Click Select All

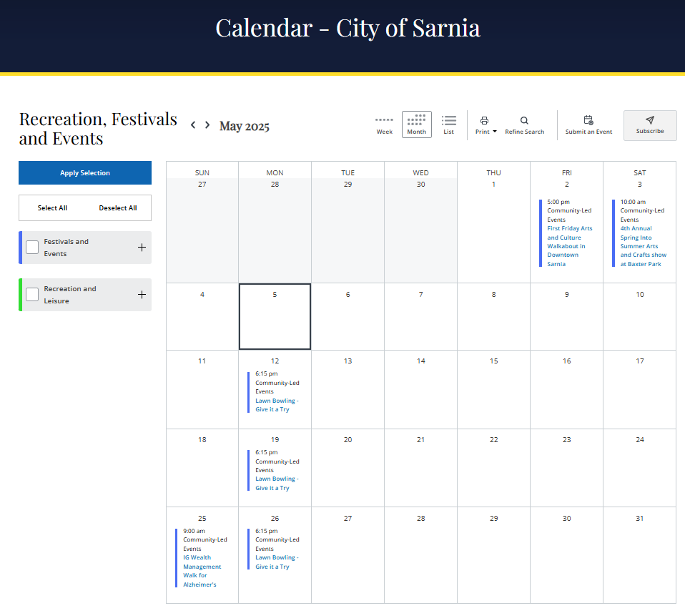(x=52, y=207)
